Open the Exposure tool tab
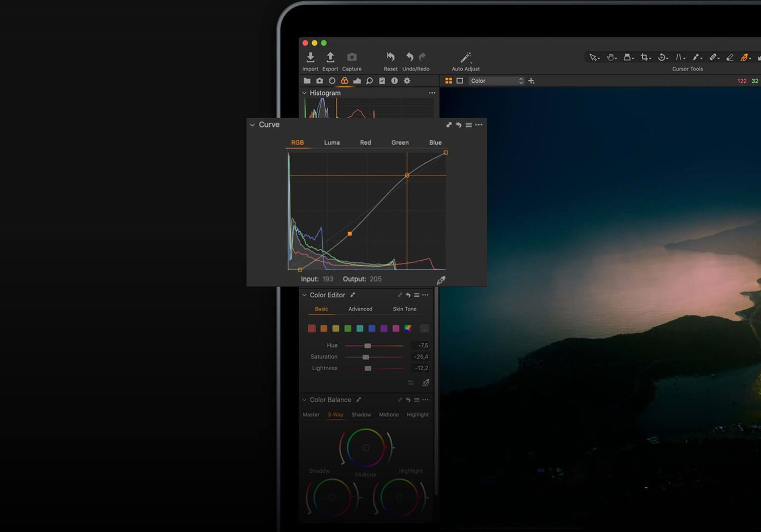 coord(357,81)
